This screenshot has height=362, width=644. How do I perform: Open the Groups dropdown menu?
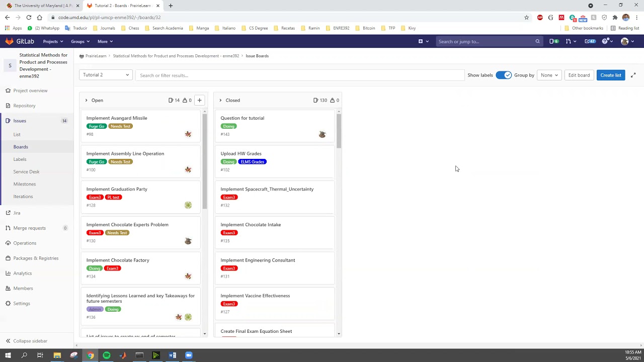80,41
